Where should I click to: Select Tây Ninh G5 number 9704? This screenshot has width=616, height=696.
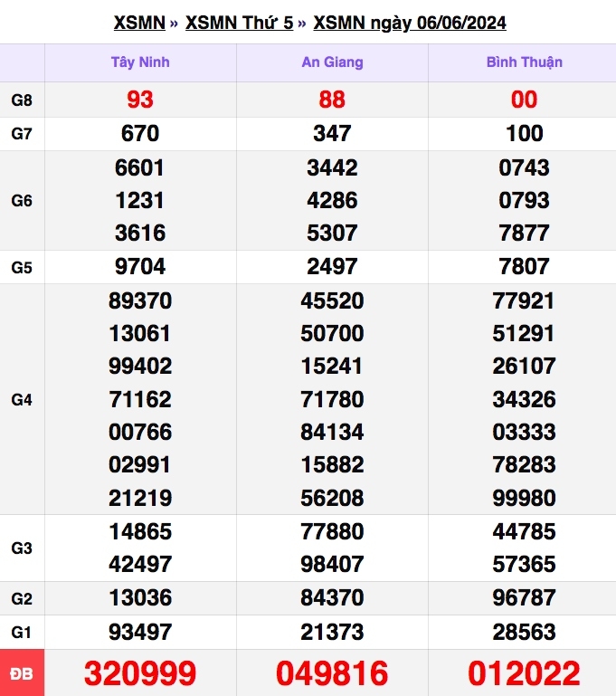tap(140, 266)
